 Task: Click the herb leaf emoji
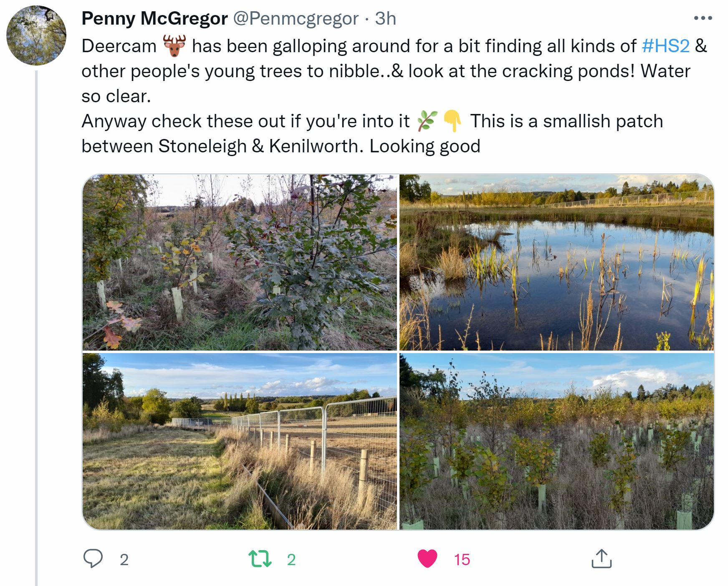pos(427,121)
